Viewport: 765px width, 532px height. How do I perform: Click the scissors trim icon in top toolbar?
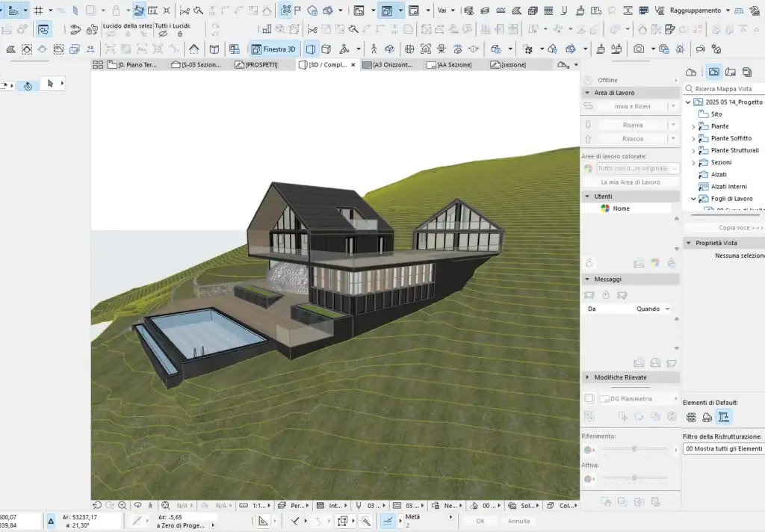[x=185, y=10]
